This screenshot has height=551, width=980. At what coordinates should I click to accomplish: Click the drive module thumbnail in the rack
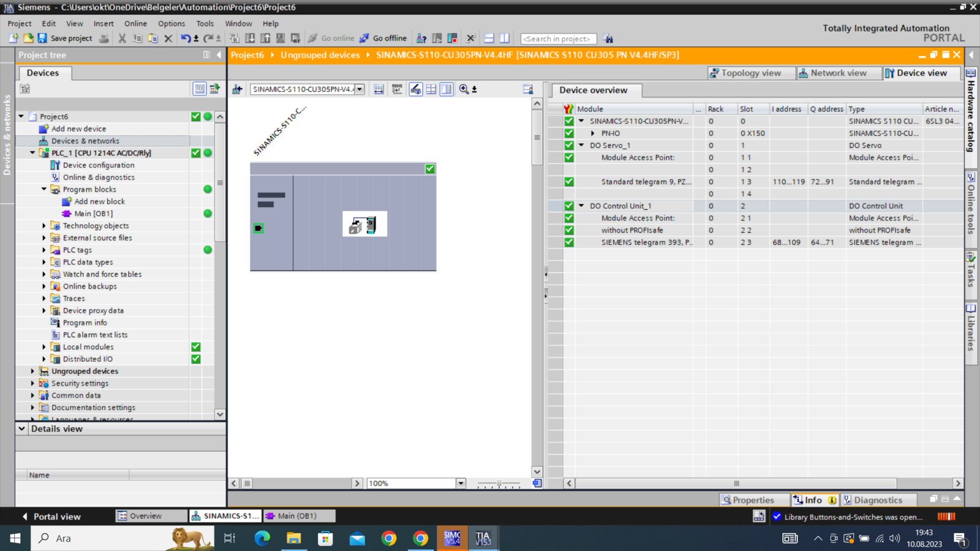[364, 224]
